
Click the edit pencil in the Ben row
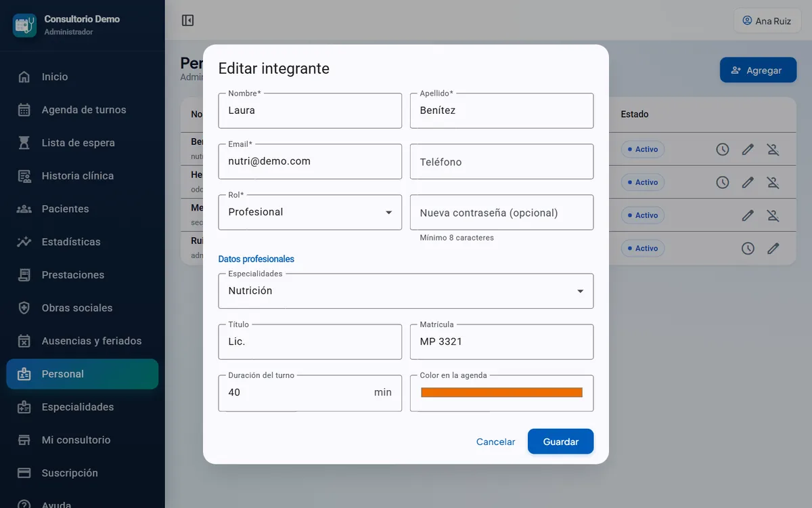click(x=748, y=149)
